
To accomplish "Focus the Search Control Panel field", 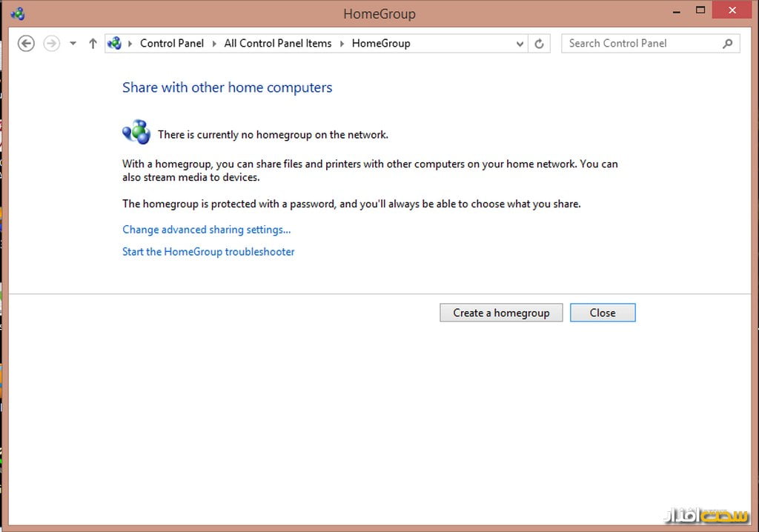I will 641,44.
